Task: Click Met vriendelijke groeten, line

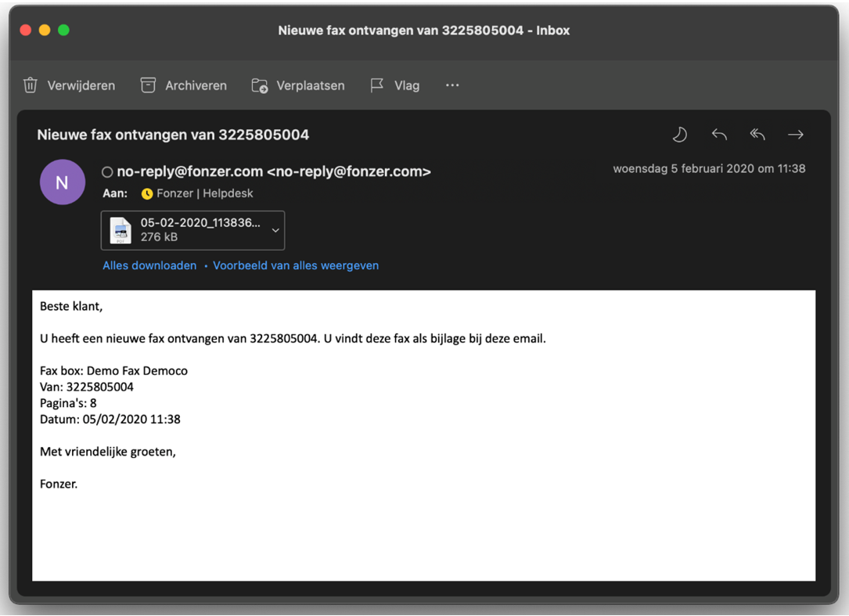Action: (108, 452)
